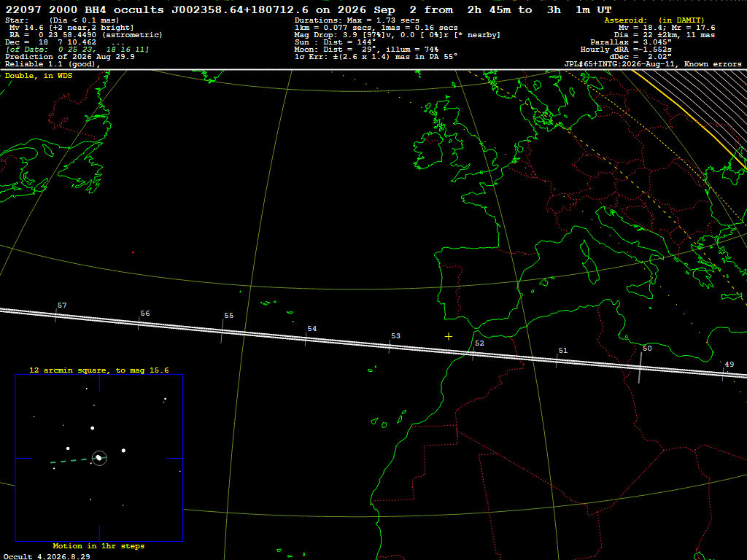This screenshot has height=560, width=747.
Task: Click the bright star right of target star
Action: point(123,451)
